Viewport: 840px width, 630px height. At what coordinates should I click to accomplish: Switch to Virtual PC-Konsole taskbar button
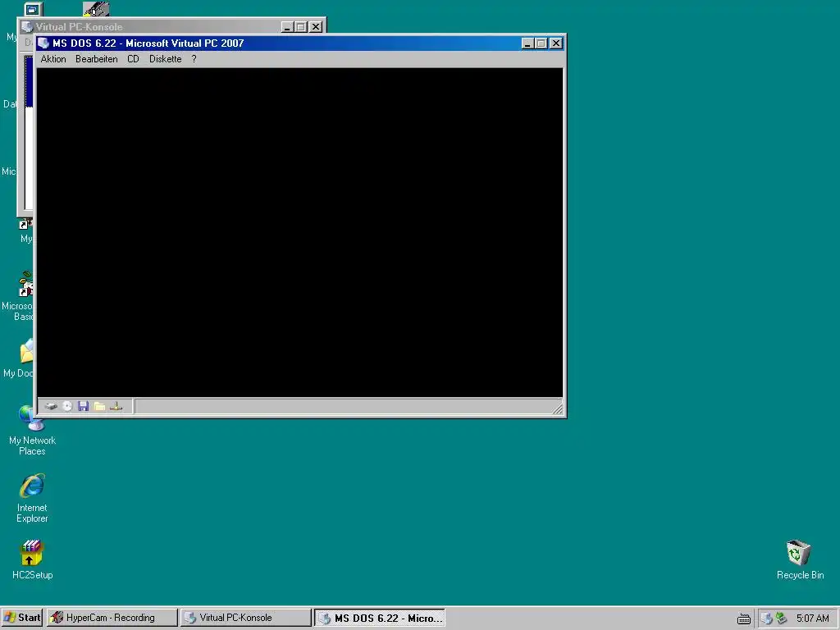click(245, 618)
